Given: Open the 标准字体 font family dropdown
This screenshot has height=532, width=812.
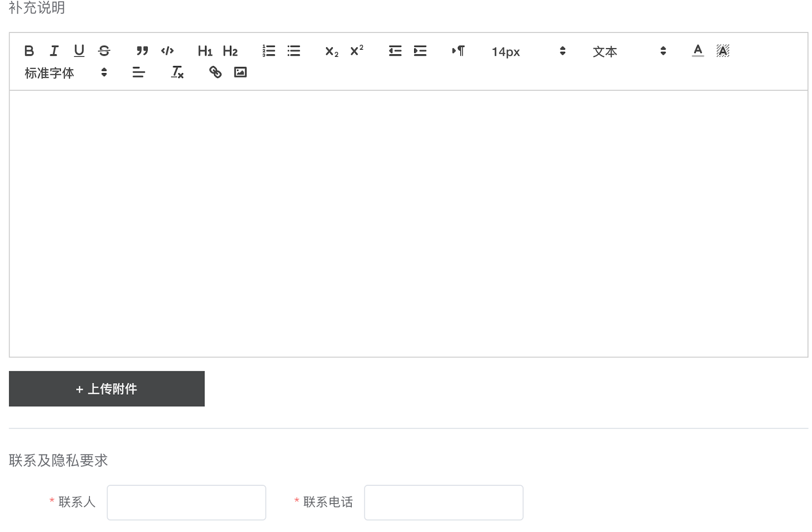Looking at the screenshot, I should pos(66,73).
